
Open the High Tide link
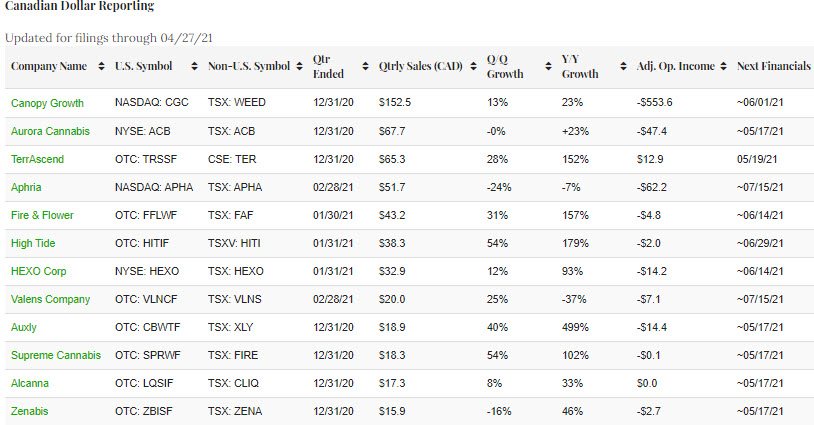pos(33,243)
